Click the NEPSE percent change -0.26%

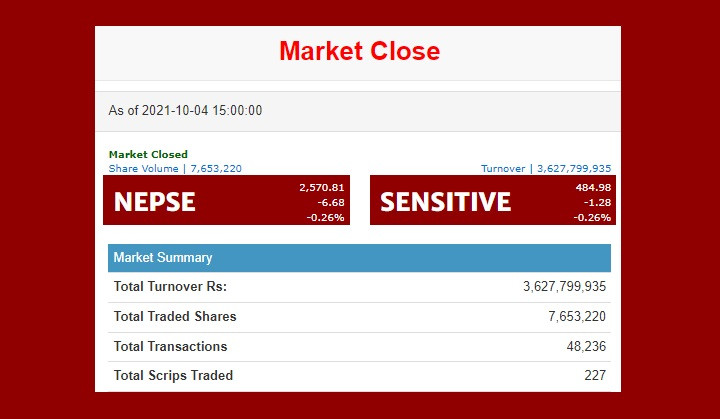(326, 218)
